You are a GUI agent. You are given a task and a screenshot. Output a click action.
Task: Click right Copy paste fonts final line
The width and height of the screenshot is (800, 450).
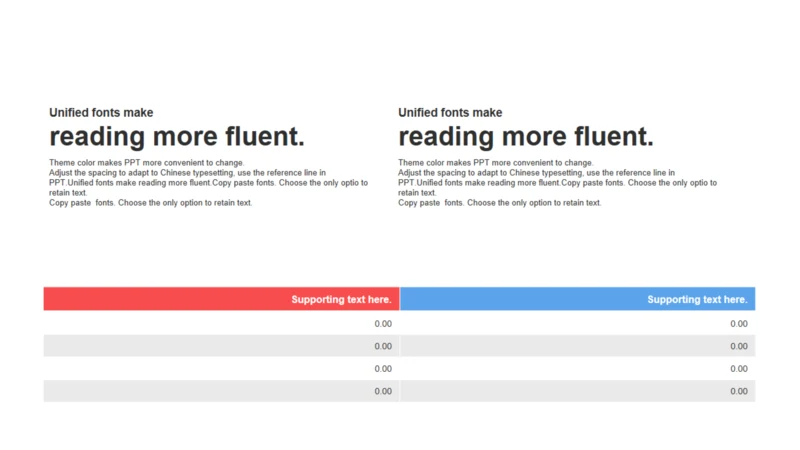coord(499,203)
